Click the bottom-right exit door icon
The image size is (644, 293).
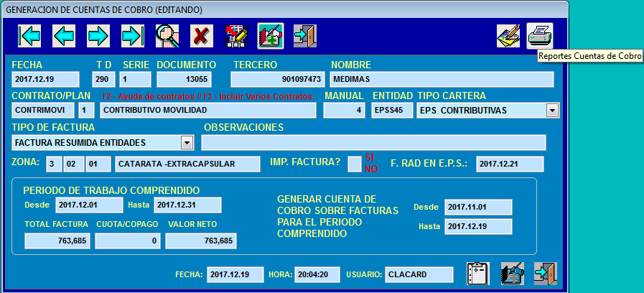tap(546, 274)
